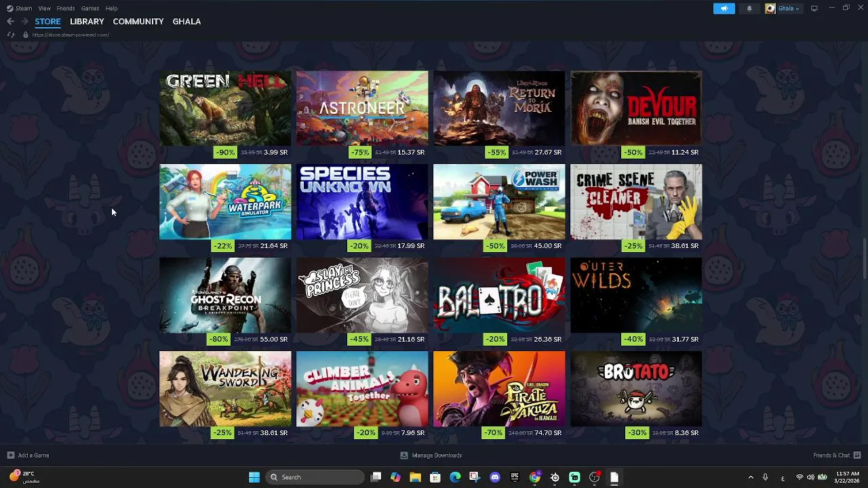868x488 pixels.
Task: Open Microsoft Edge from the taskbar
Action: [x=455, y=477]
